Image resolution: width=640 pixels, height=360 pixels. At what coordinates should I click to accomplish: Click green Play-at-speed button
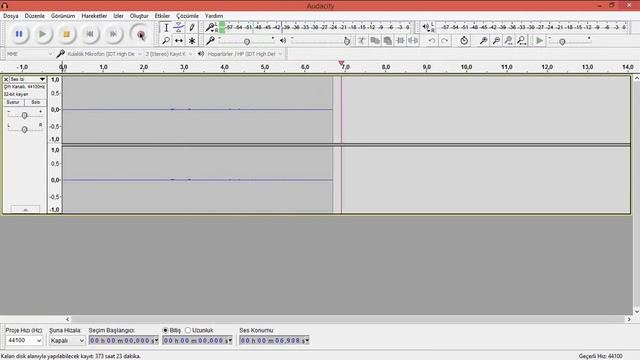pos(540,40)
